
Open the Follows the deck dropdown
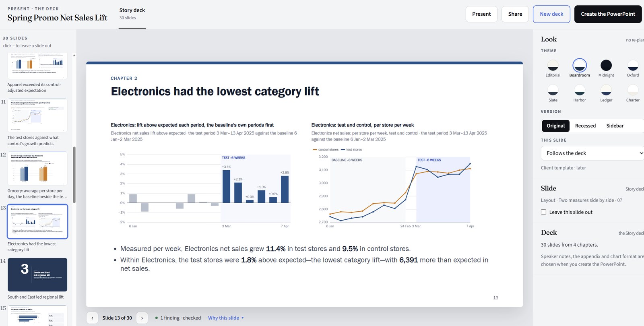pyautogui.click(x=592, y=153)
